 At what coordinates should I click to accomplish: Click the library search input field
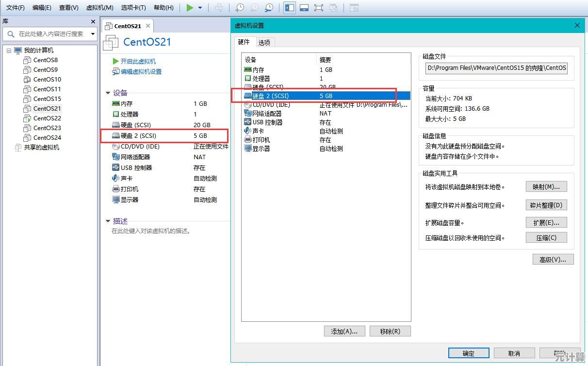(x=50, y=34)
